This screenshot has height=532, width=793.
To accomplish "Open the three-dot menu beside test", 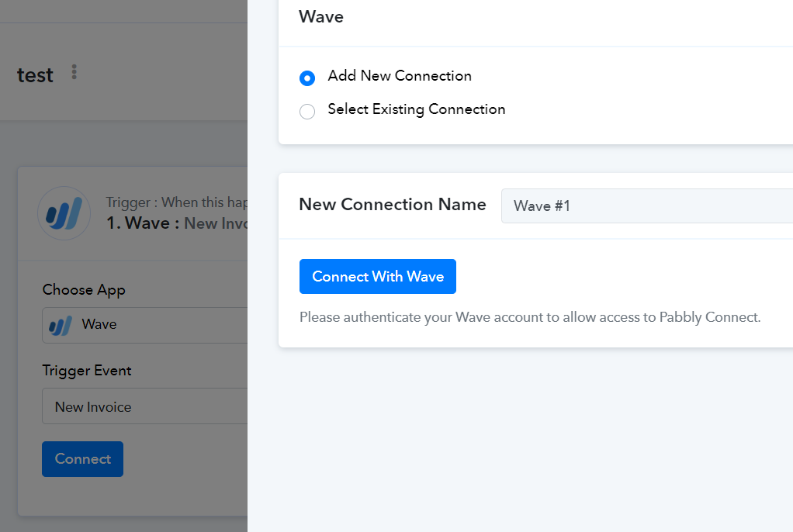I will (x=74, y=72).
